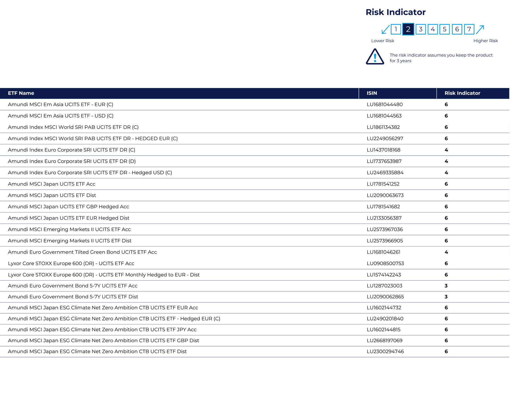Select World SRI PAB HEDGED EUR (C) row
The width and height of the screenshot is (532, 397).
click(x=255, y=139)
